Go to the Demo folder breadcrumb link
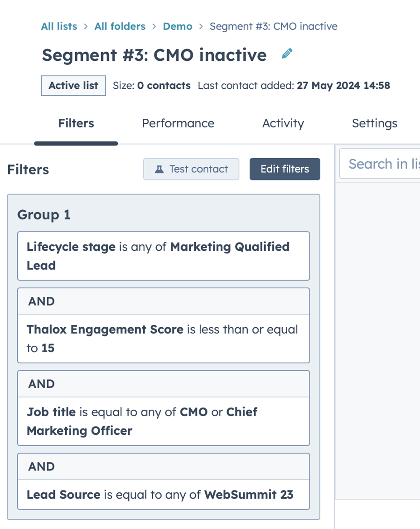Viewport: 420px width, 529px height. [x=177, y=26]
